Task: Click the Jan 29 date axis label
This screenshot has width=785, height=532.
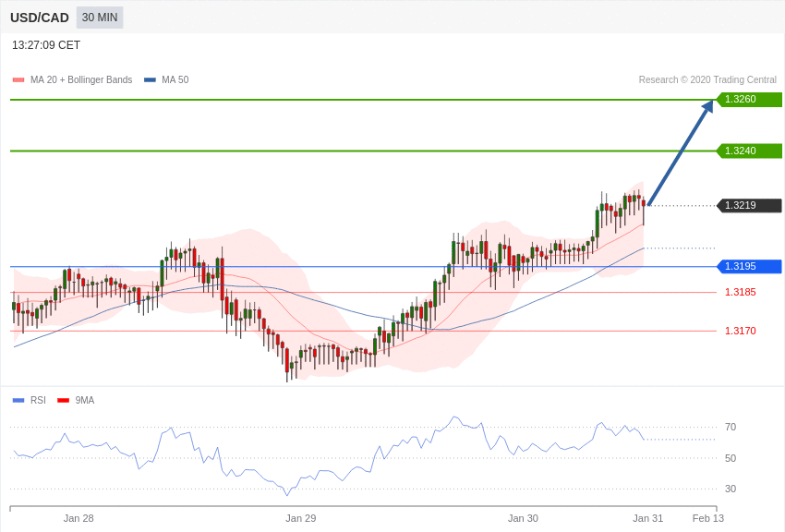Action: click(301, 518)
